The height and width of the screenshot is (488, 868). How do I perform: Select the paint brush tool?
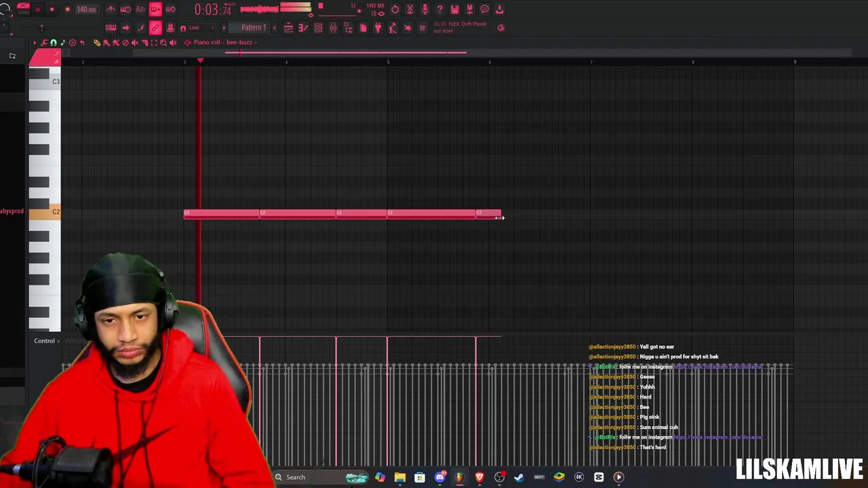tap(106, 43)
